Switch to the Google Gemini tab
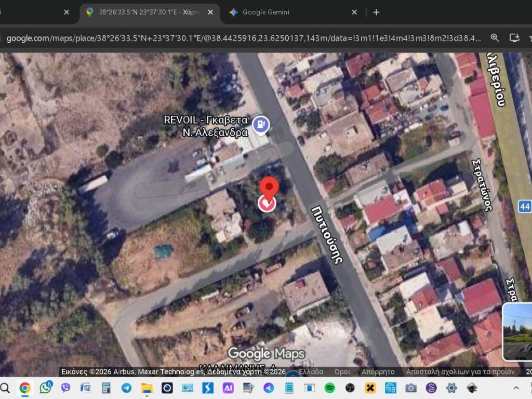532x399 pixels. pyautogui.click(x=288, y=12)
